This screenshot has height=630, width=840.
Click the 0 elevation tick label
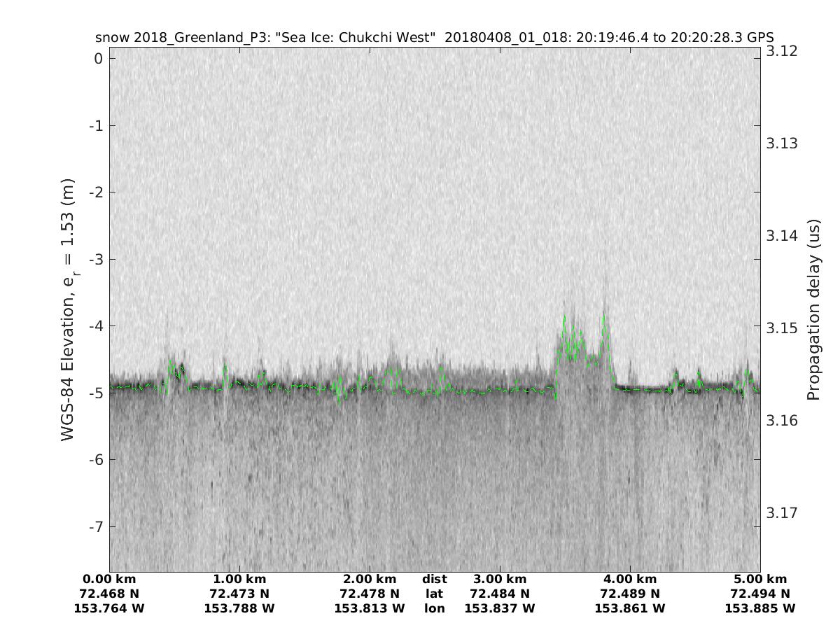point(99,59)
